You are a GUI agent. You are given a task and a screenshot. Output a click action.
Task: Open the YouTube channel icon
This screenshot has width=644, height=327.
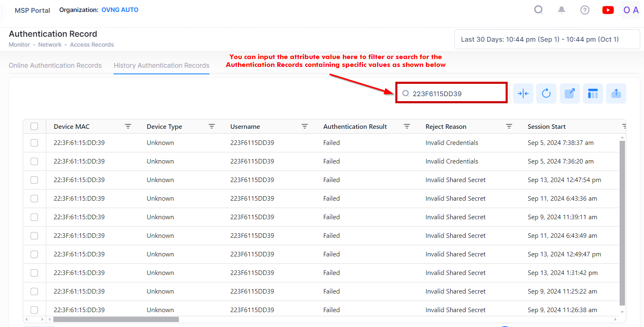pos(608,9)
